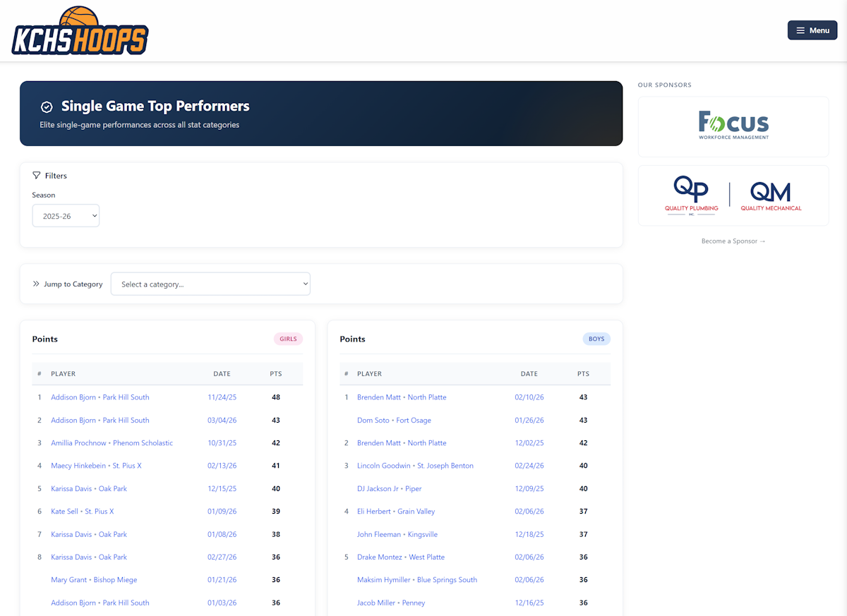
Task: Click the date 02/13/26
Action: pyautogui.click(x=222, y=466)
